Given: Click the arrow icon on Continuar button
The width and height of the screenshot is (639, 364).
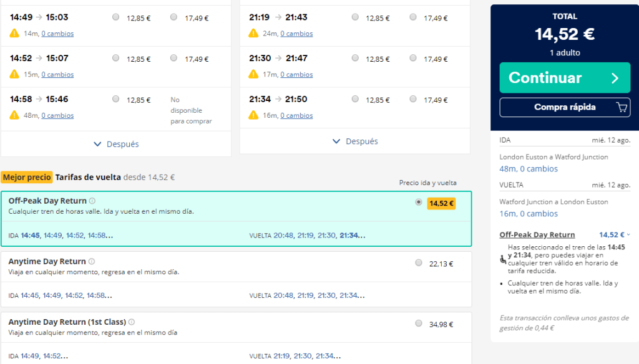Looking at the screenshot, I should pos(615,78).
